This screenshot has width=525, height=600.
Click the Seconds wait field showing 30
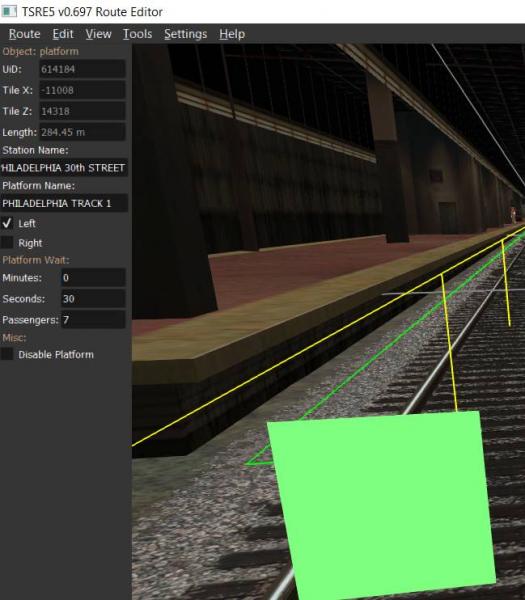pyautogui.click(x=93, y=299)
